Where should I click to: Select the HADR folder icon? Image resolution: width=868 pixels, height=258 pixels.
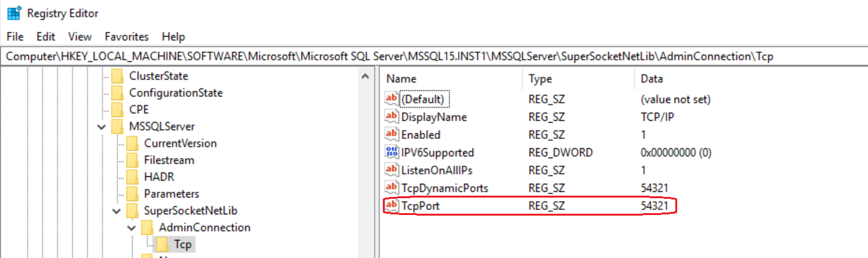coord(133,177)
